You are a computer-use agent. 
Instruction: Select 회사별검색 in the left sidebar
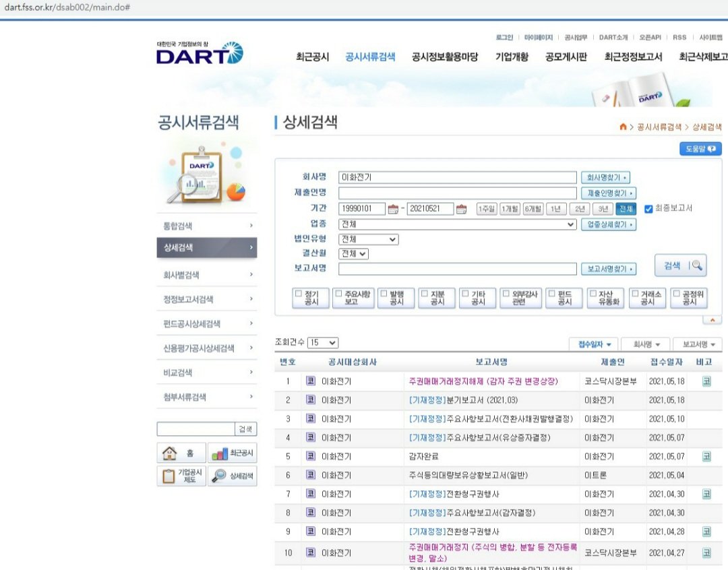206,275
